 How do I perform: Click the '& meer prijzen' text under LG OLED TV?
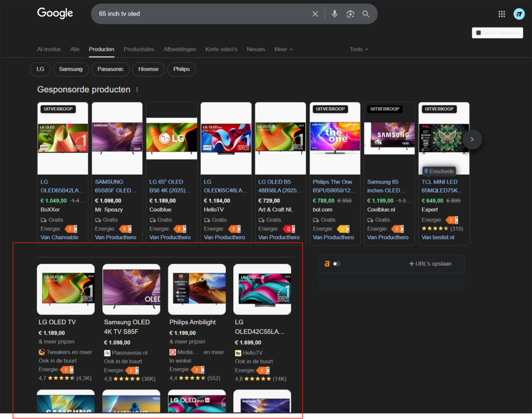point(56,342)
